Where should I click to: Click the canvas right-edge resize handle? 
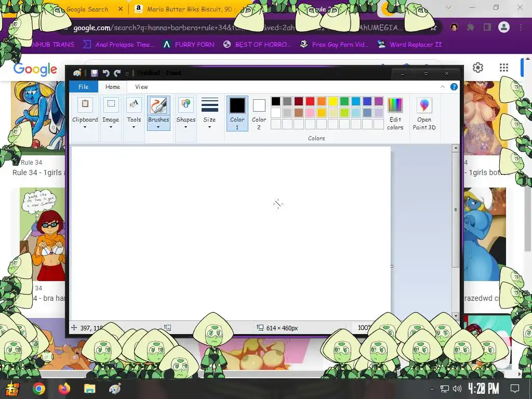coord(392,267)
